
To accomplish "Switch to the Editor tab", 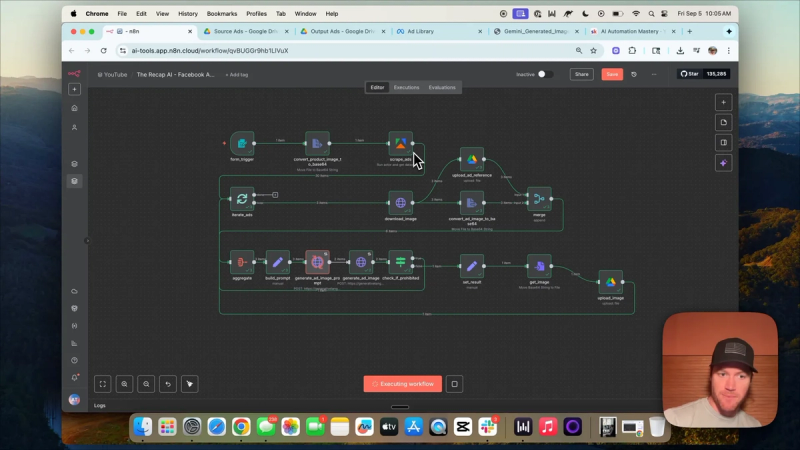I will (x=377, y=87).
